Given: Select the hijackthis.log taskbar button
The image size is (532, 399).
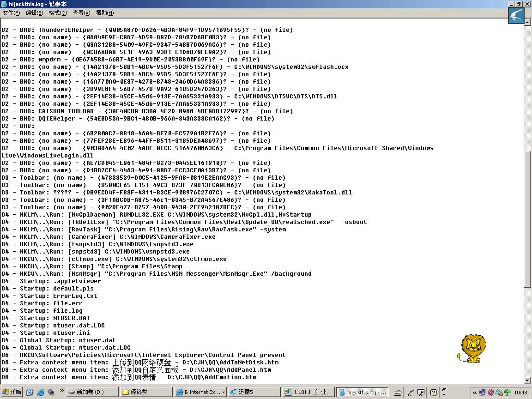Looking at the screenshot, I should tap(363, 392).
